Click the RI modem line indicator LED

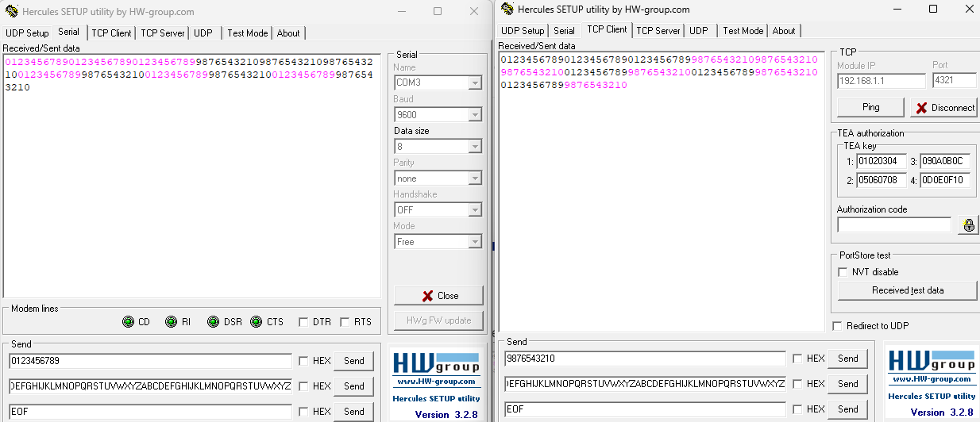point(171,322)
